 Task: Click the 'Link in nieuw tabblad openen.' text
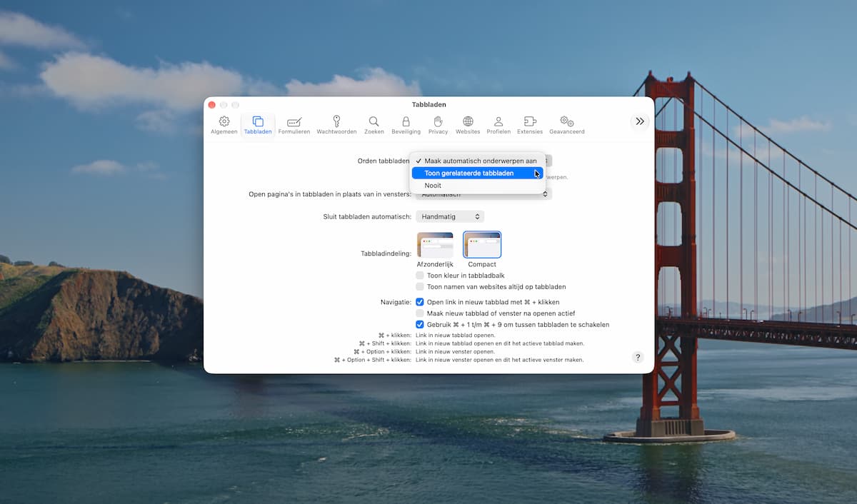[456, 335]
